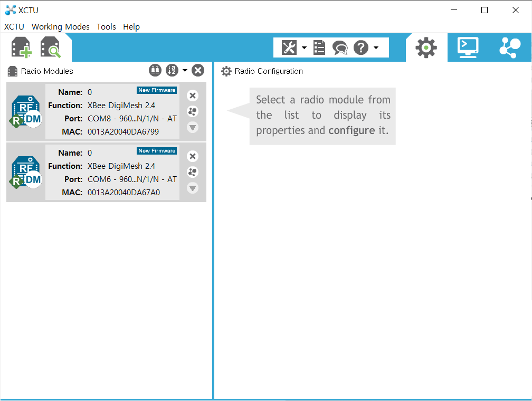Viewport: 532px width, 401px height.
Task: Click New Firmware badge on COM8 module
Action: pyautogui.click(x=157, y=90)
